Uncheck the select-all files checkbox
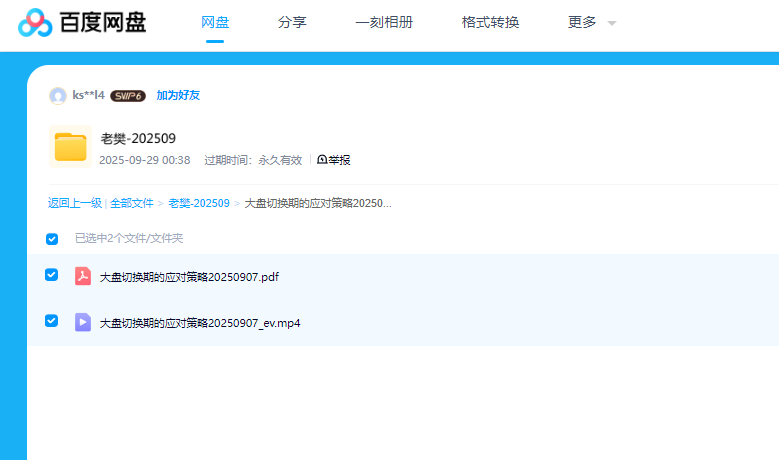The width and height of the screenshot is (779, 460). click(52, 239)
